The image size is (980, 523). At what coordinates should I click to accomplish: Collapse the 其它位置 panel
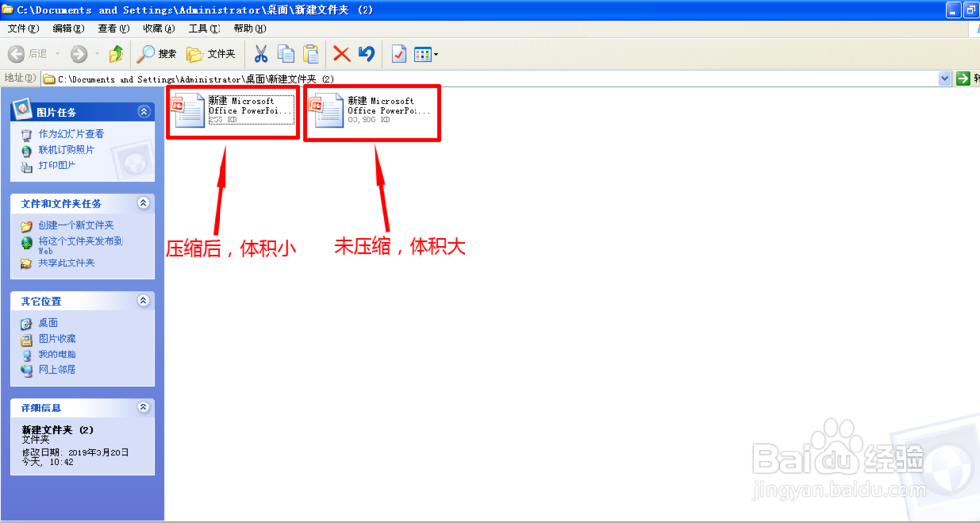(x=144, y=301)
